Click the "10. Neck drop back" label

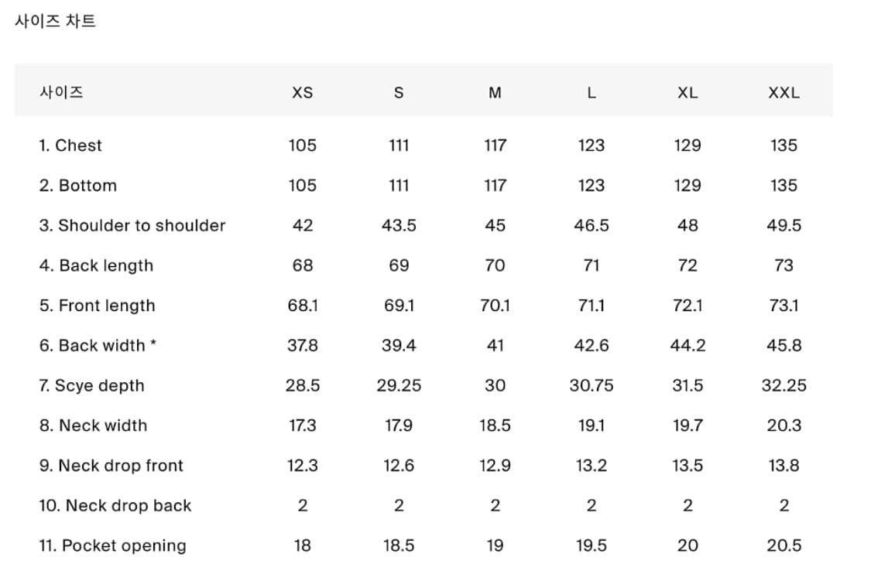click(115, 506)
